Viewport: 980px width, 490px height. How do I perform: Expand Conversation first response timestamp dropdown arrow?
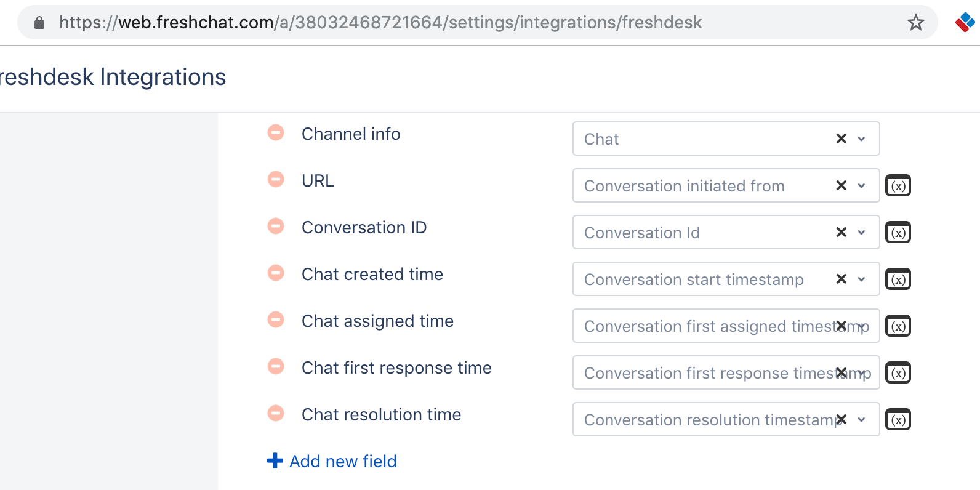[862, 373]
